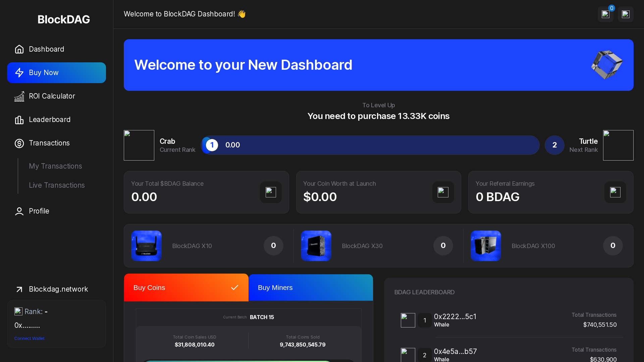Click the BlockDAG X10 miner thumbnail
Viewport: 644px width, 362px height.
[x=146, y=246]
